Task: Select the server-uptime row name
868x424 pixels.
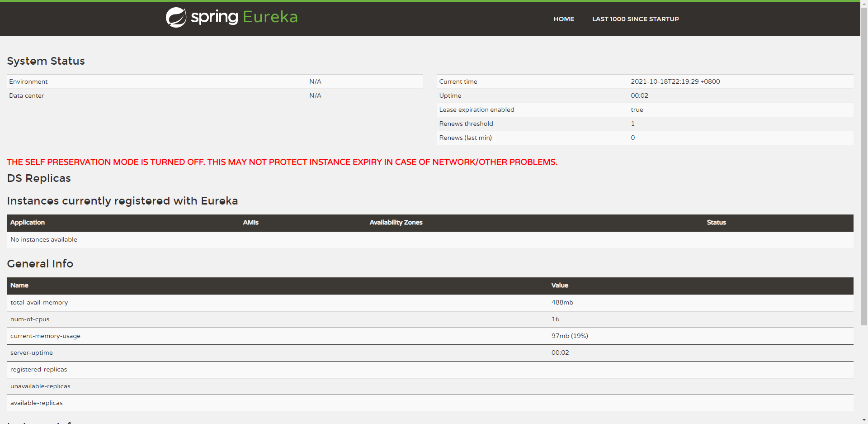Action: tap(31, 353)
